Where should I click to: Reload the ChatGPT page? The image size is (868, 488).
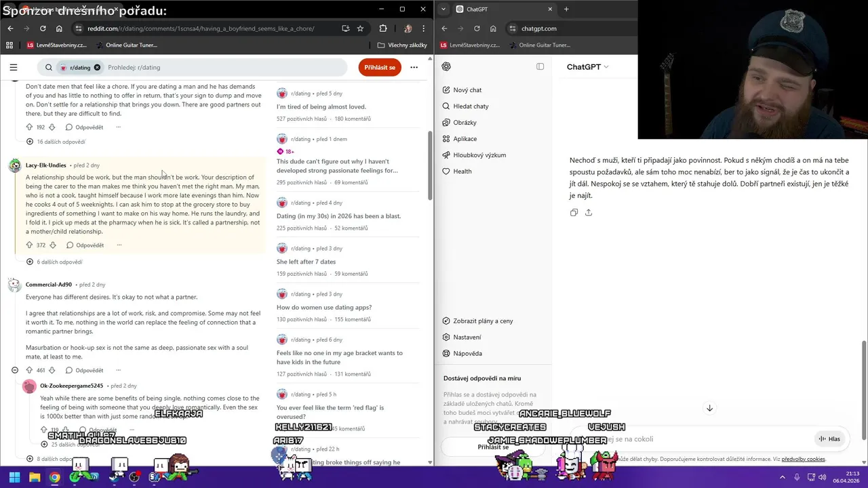coord(477,28)
